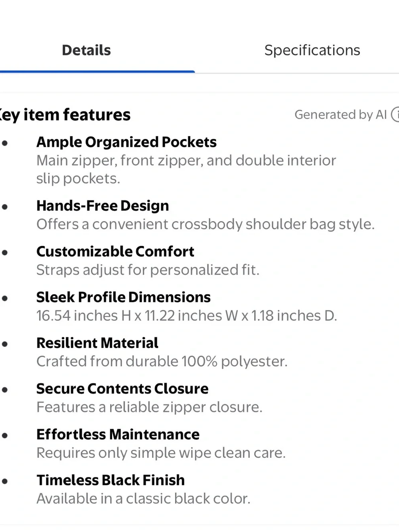Tap the Resilient Material feature heading
The image size is (399, 532).
pyautogui.click(x=97, y=343)
